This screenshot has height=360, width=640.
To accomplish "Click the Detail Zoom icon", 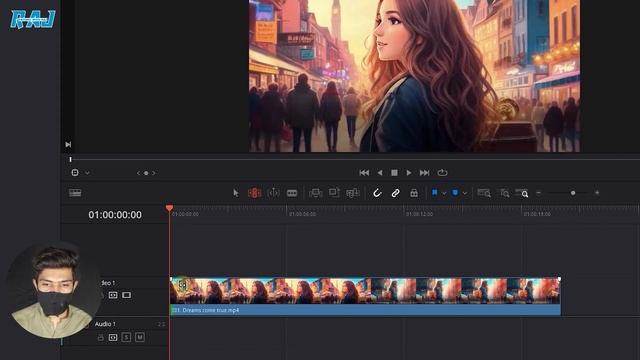I will pos(504,193).
